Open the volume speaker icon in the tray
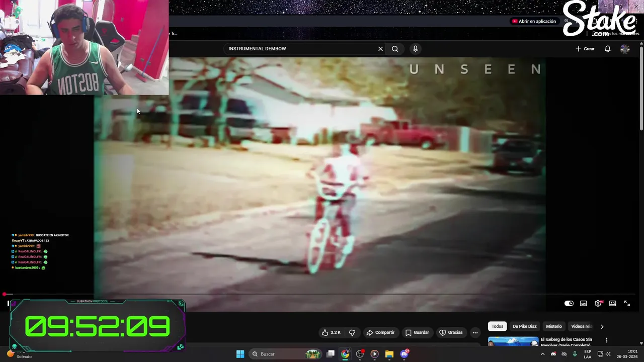This screenshot has height=362, width=644. coord(608,354)
